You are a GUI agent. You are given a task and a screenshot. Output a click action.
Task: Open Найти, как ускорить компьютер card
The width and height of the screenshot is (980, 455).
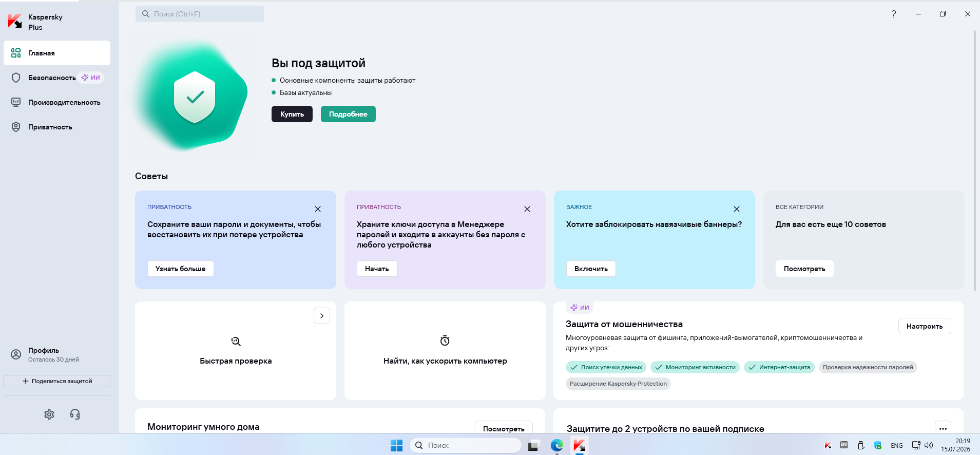point(445,351)
